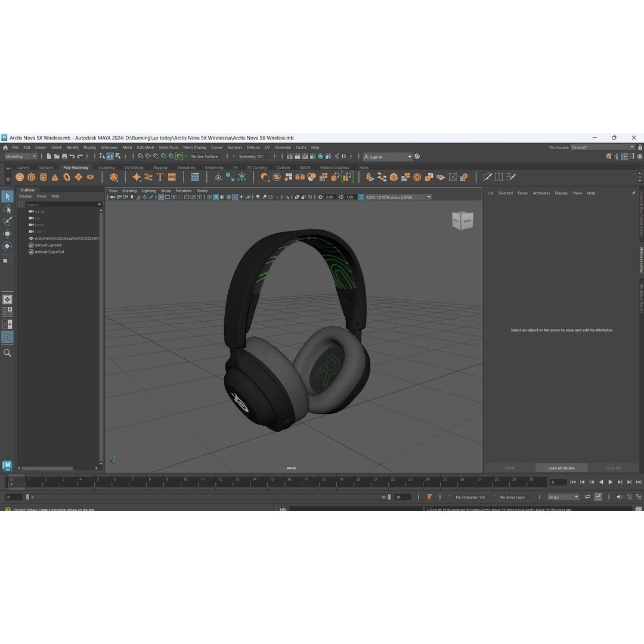644x644 pixels.
Task: Open the search magnifier in the toolbox
Action: [x=7, y=353]
